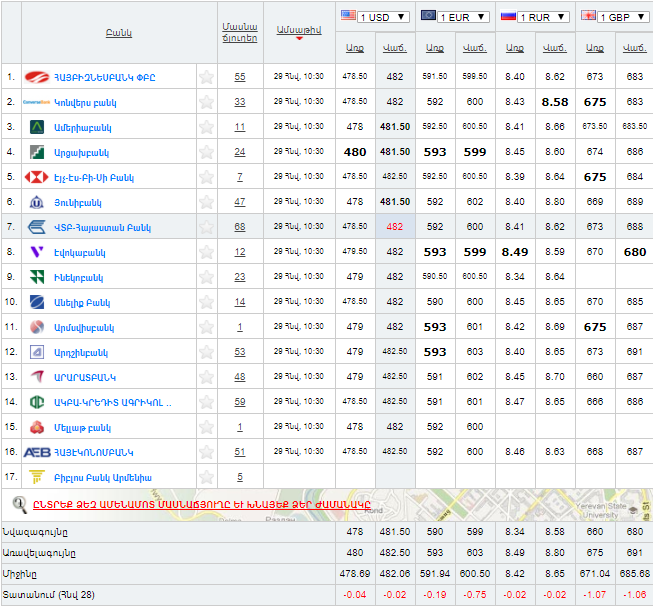The image size is (653, 606).
Task: Toggle favorite star for Ինեկոբանկ
Action: point(206,277)
